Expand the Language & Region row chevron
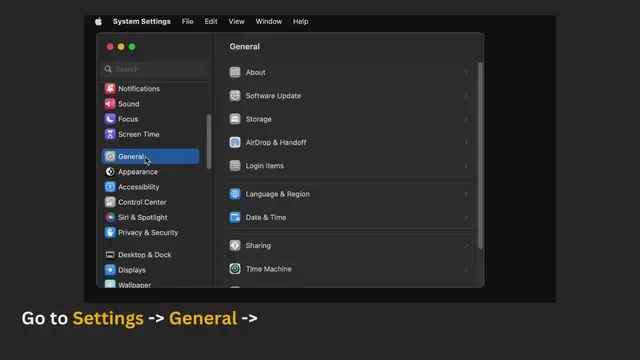This screenshot has height=360, width=640. click(466, 194)
